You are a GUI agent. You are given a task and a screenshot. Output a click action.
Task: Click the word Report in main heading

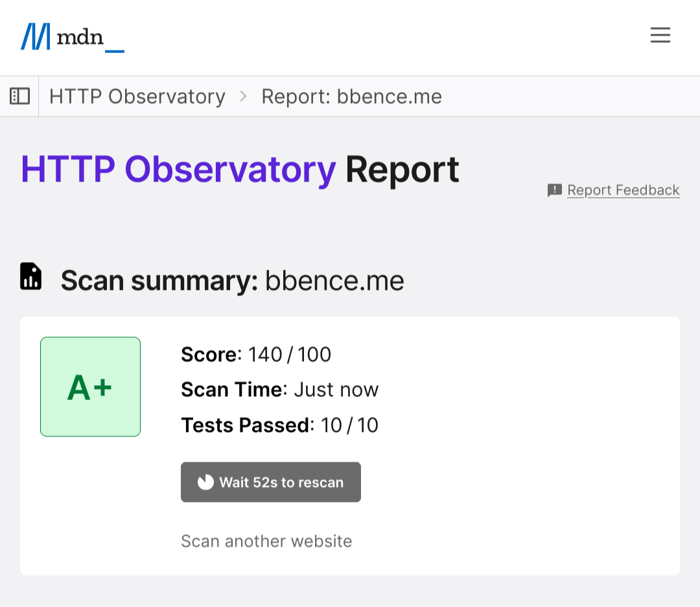click(402, 170)
